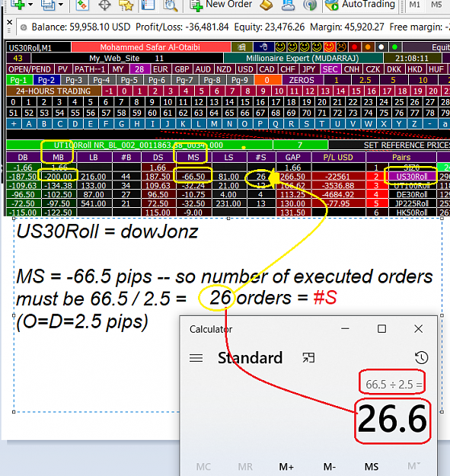
Task: Open the gold MetaEditor book icon
Action: click(266, 5)
